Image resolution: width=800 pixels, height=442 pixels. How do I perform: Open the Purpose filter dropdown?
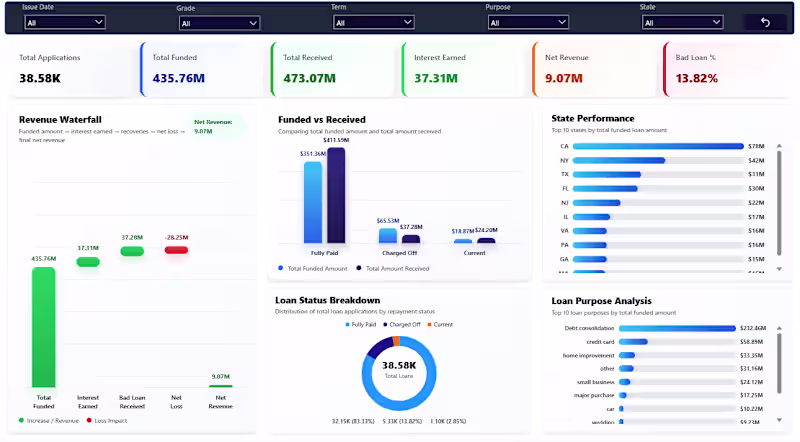pyautogui.click(x=528, y=22)
